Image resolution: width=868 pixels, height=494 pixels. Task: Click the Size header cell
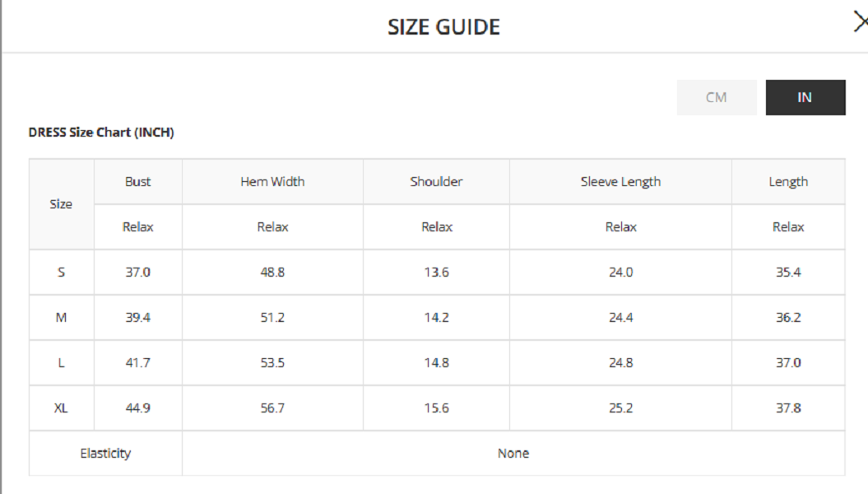[x=61, y=204]
